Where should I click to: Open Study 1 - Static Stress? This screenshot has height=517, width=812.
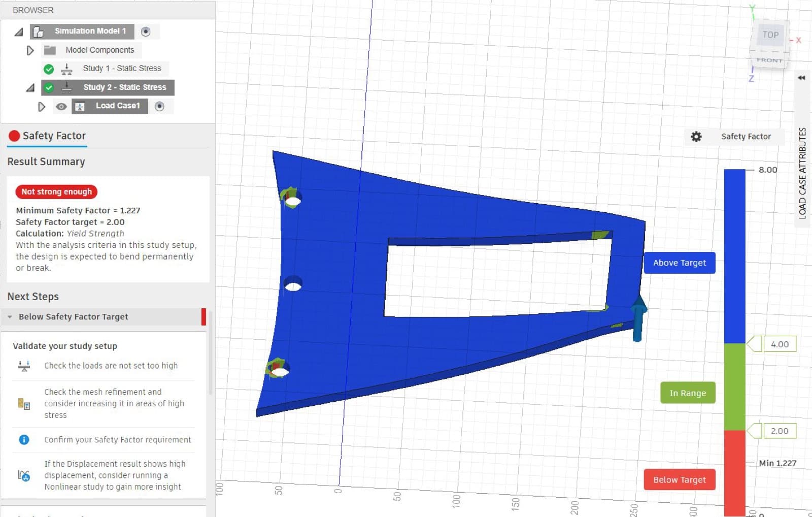[x=122, y=68]
